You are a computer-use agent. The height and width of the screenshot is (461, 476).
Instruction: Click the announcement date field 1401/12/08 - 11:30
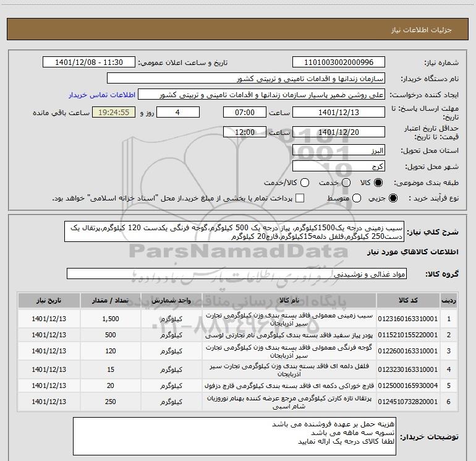(x=89, y=62)
